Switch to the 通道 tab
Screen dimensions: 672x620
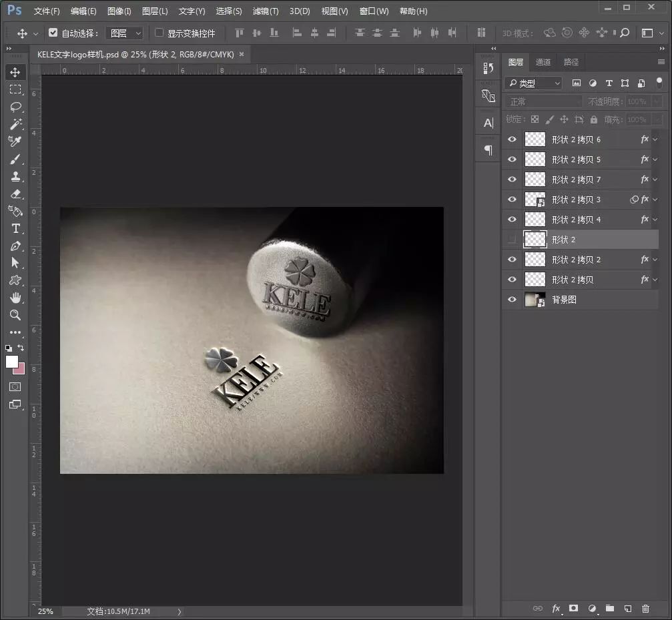[x=543, y=62]
